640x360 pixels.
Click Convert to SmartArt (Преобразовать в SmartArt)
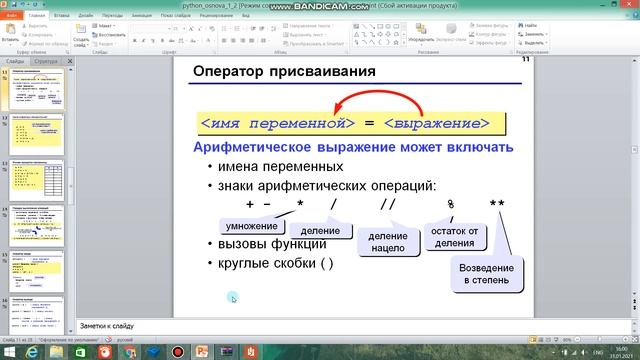click(x=313, y=44)
